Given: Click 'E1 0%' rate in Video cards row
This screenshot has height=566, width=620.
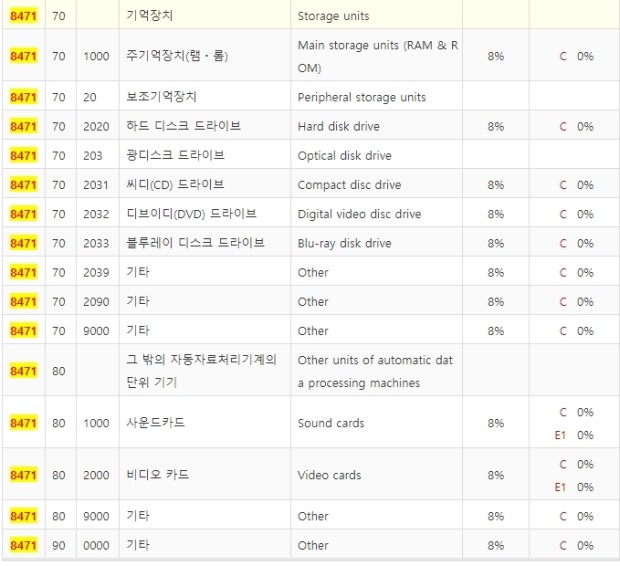Looking at the screenshot, I should point(574,487).
